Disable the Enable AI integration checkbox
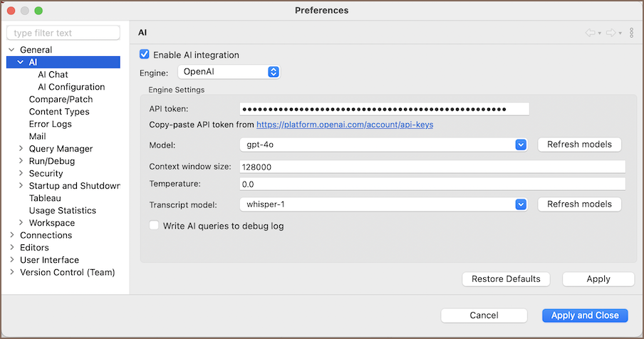The image size is (644, 339). (145, 55)
